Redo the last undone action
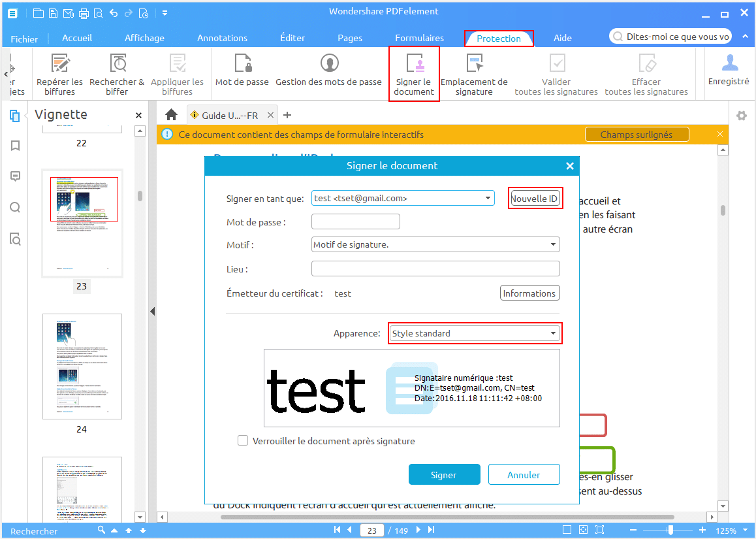This screenshot has width=756, height=539. pos(128,14)
